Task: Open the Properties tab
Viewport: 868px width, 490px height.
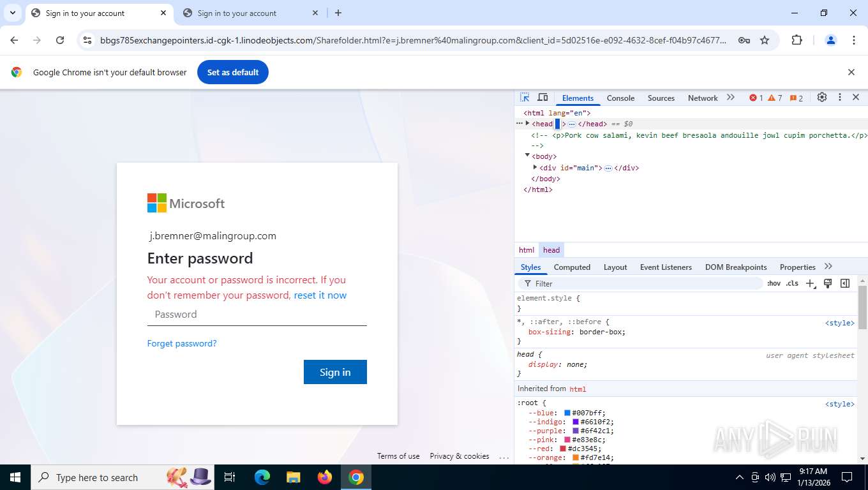Action: click(x=797, y=267)
